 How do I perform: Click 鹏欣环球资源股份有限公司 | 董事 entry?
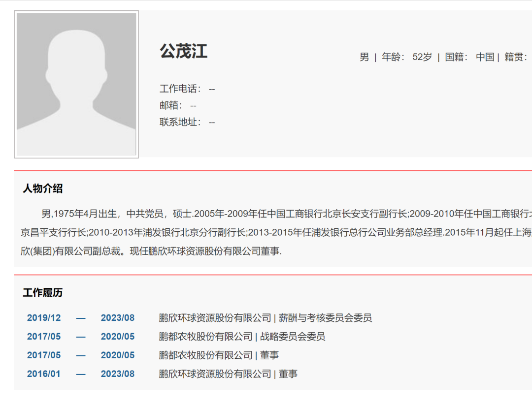[x=228, y=374]
